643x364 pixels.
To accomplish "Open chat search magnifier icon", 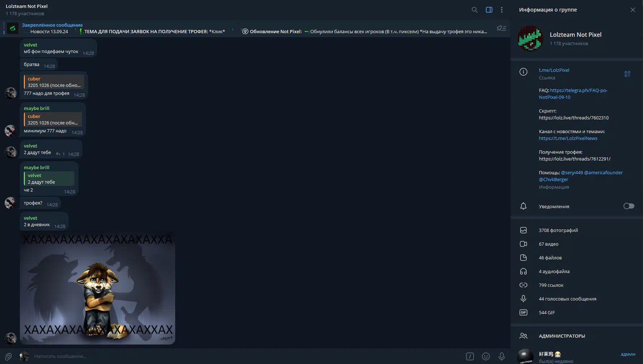I will (475, 10).
